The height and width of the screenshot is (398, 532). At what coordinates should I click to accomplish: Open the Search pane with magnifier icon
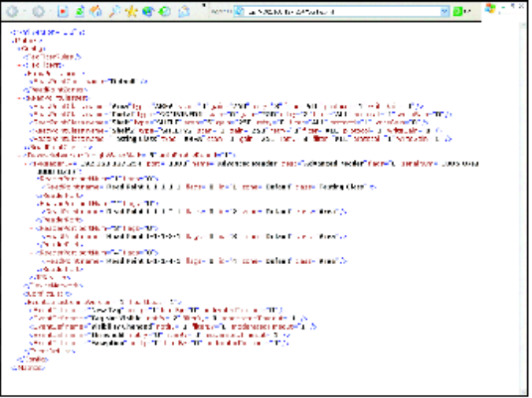click(x=114, y=12)
